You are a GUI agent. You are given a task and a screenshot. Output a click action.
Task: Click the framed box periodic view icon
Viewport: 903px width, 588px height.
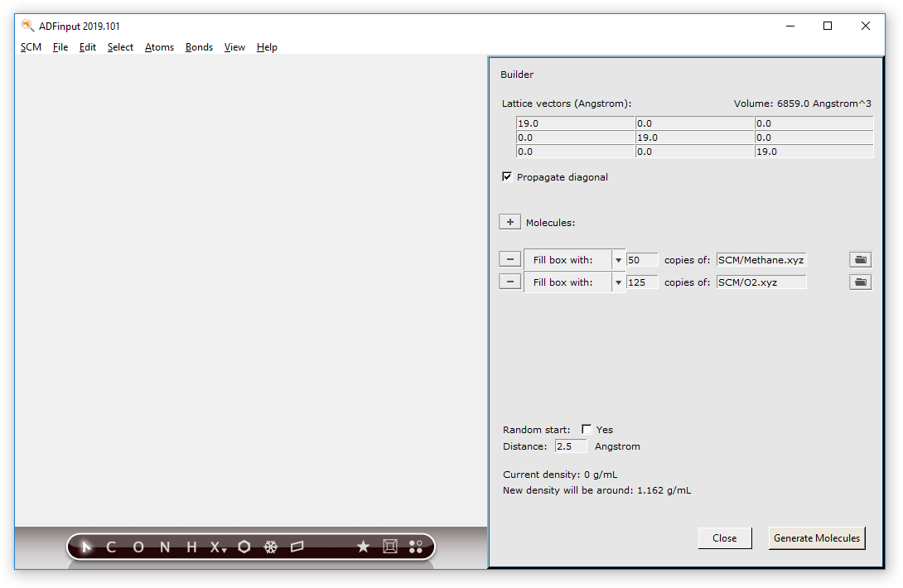point(390,546)
